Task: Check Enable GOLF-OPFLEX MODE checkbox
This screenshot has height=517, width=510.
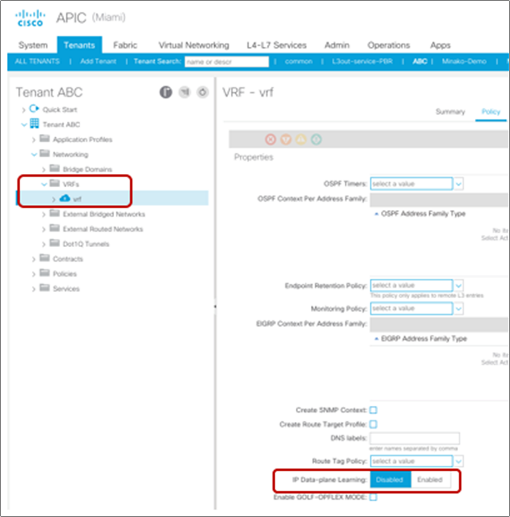Action: click(373, 497)
